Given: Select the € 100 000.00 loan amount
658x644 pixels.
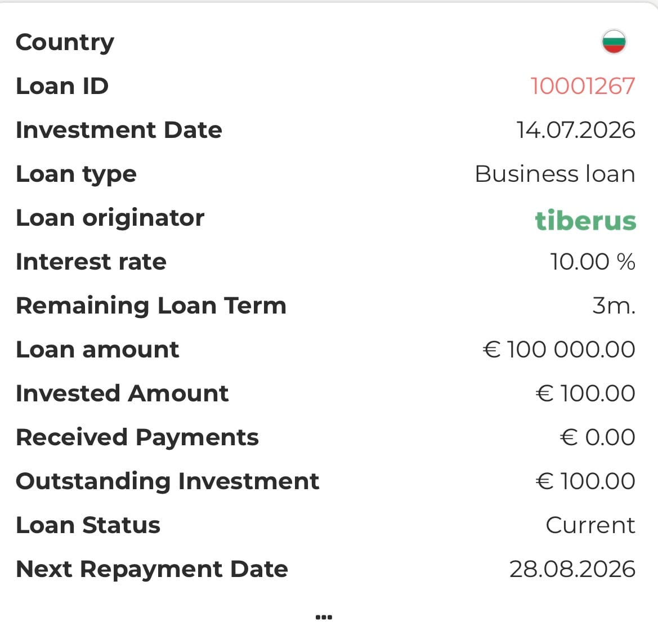Looking at the screenshot, I should coord(559,349).
